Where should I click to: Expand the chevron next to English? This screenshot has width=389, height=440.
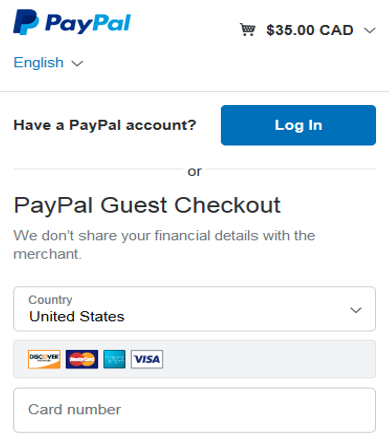pyautogui.click(x=77, y=63)
